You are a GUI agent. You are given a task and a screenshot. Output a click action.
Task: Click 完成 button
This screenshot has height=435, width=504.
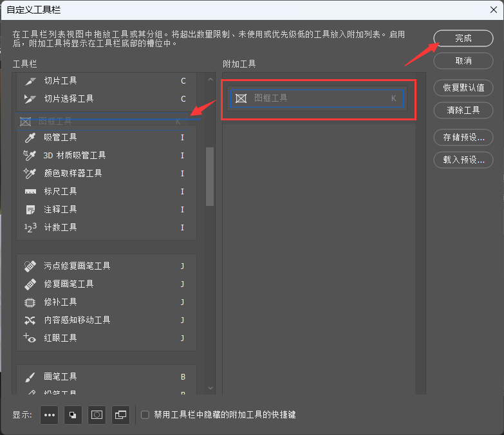coord(463,38)
